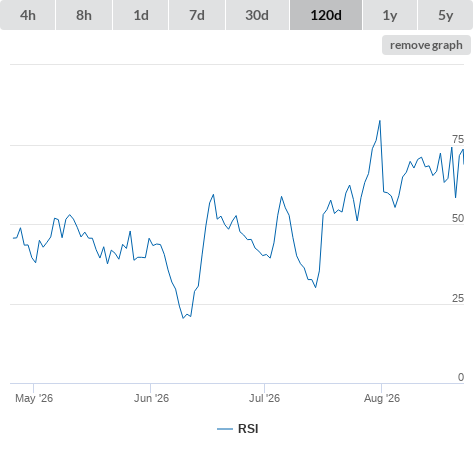Screen dimensions: 474x455
Task: Switch to the 30d range tab
Action: [x=257, y=15]
